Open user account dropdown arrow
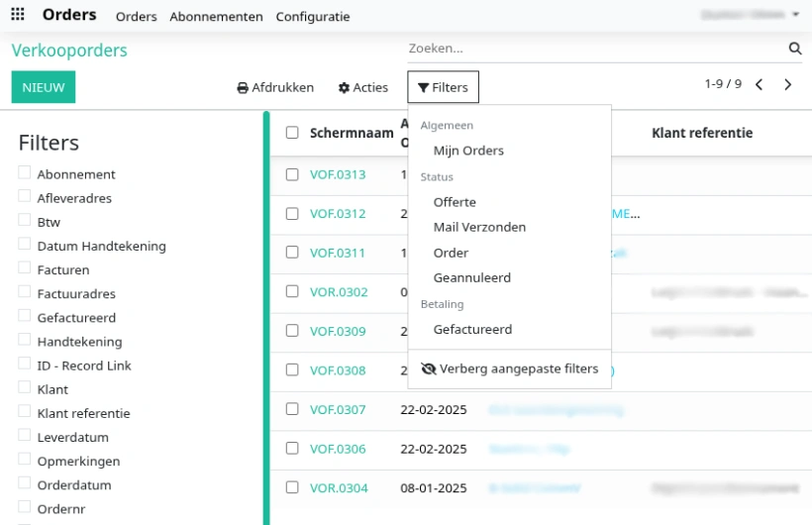812x525 pixels. (795, 15)
